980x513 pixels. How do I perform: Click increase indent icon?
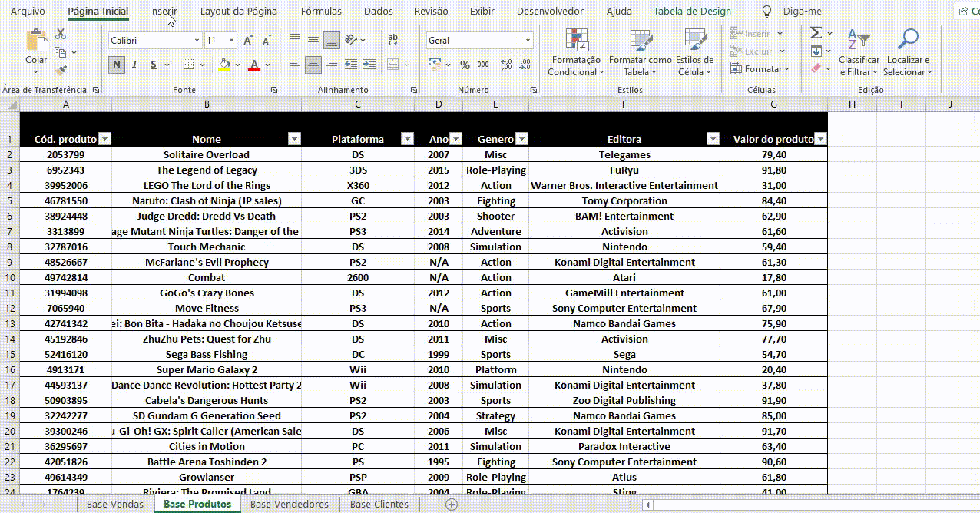point(369,65)
